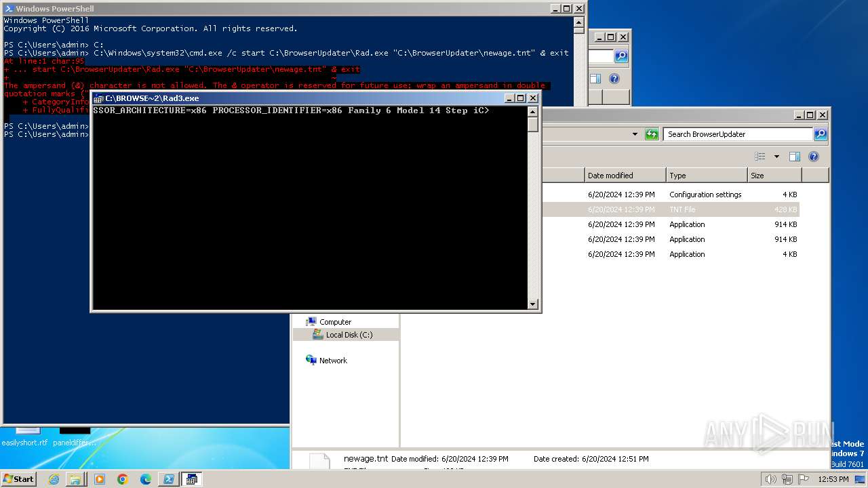Image resolution: width=868 pixels, height=488 pixels.
Task: Sort by the Type column header
Action: [x=707, y=176]
